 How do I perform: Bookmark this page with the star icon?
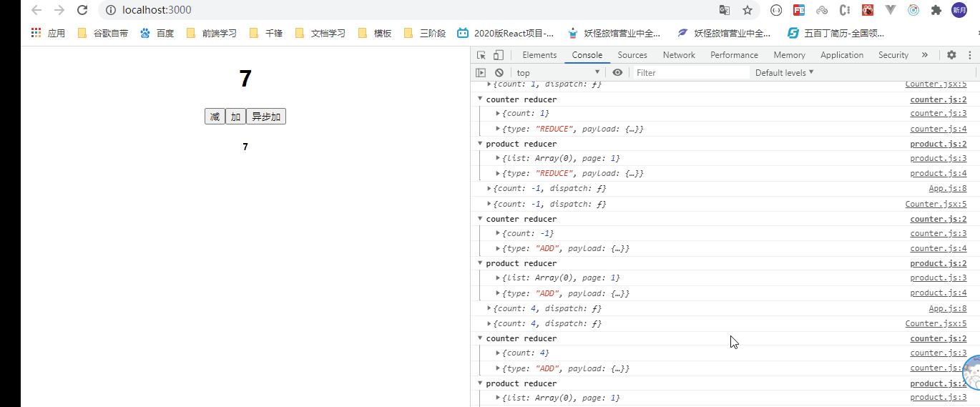[x=748, y=10]
